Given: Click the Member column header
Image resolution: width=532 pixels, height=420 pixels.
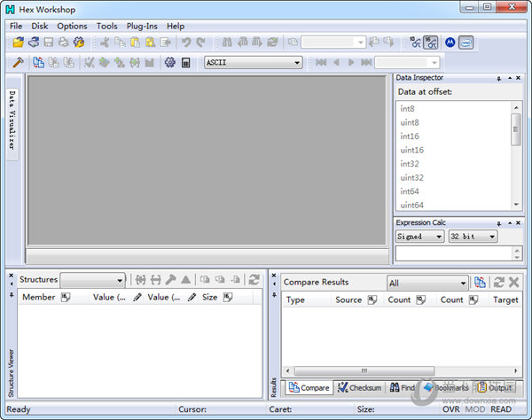Looking at the screenshot, I should click(x=38, y=298).
